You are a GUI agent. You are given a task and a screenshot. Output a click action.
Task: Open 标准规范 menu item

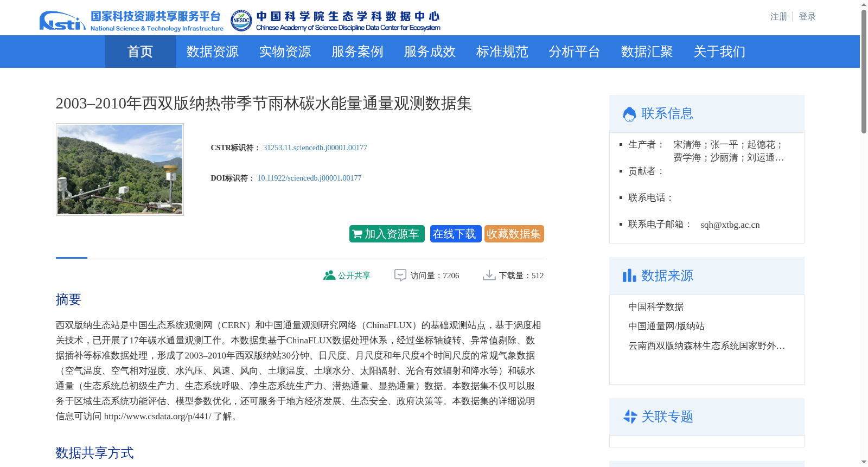[502, 52]
